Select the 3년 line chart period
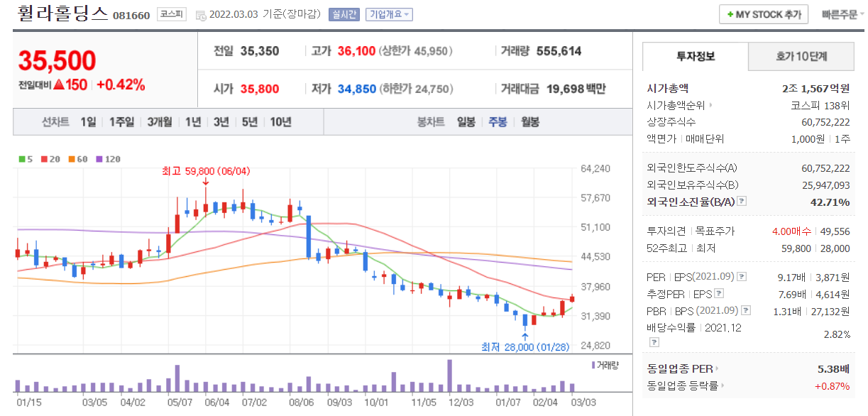 pos(221,121)
